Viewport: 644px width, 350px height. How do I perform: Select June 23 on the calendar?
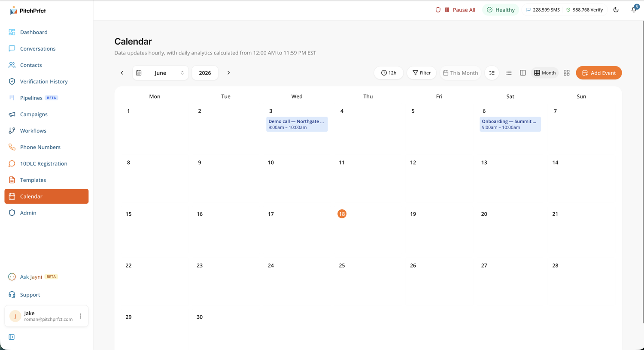coord(200,266)
